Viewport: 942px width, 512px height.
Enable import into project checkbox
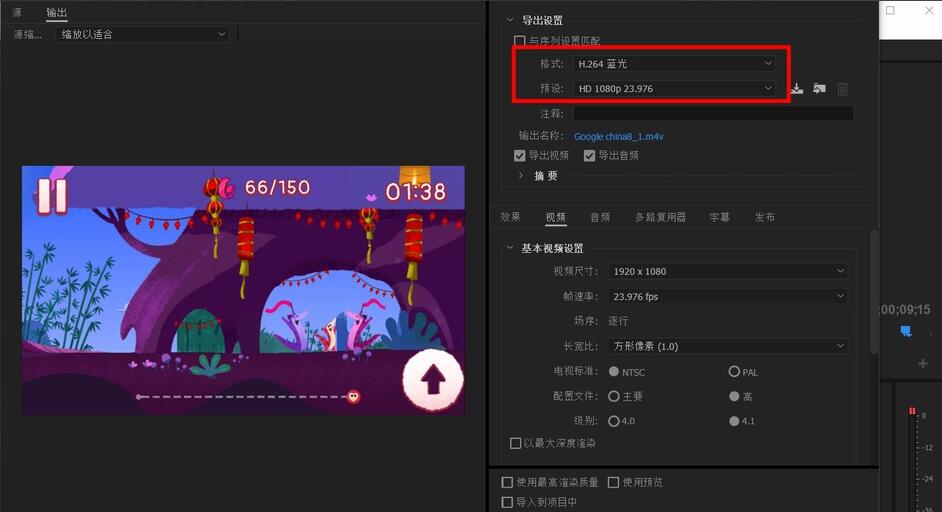[507, 502]
